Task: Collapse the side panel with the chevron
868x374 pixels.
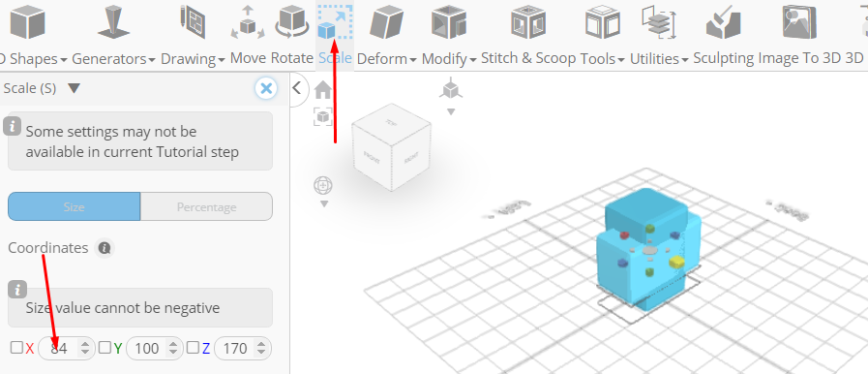Action: (x=297, y=87)
